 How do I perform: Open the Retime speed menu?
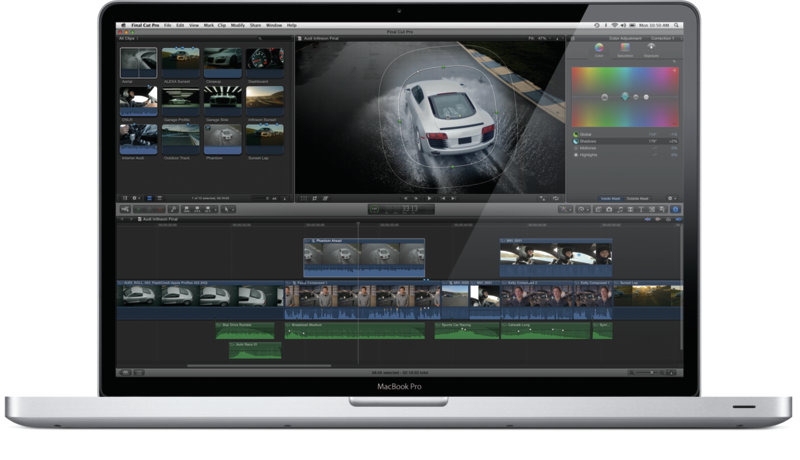click(x=582, y=209)
